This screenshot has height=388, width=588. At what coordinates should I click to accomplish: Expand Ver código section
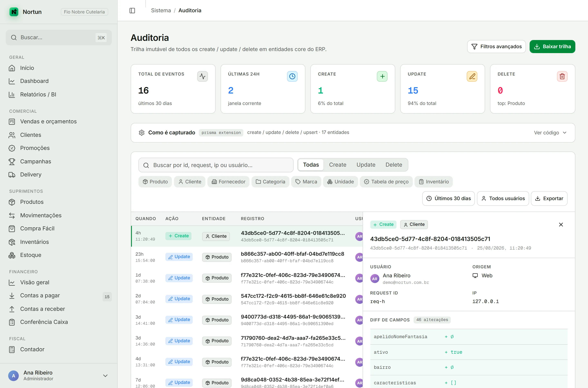[x=550, y=133]
